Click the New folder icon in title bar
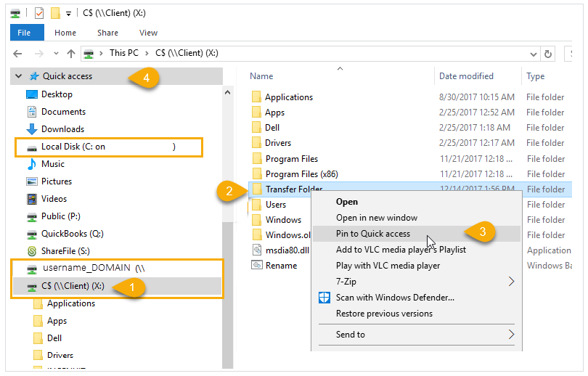This screenshot has height=376, width=588. [55, 14]
